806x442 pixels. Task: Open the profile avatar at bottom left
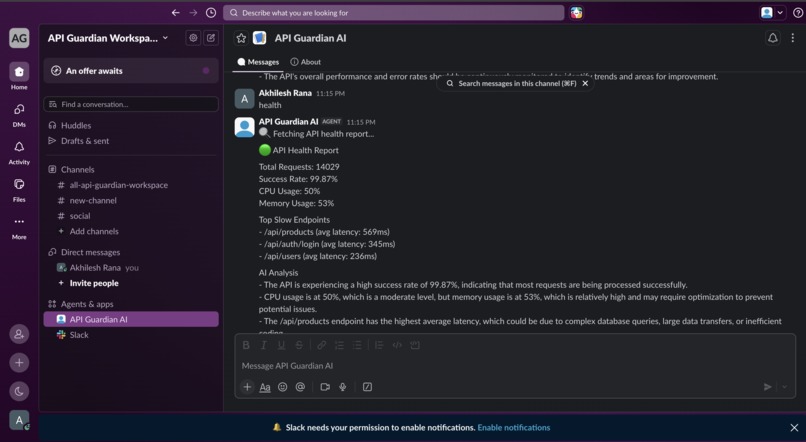(19, 420)
